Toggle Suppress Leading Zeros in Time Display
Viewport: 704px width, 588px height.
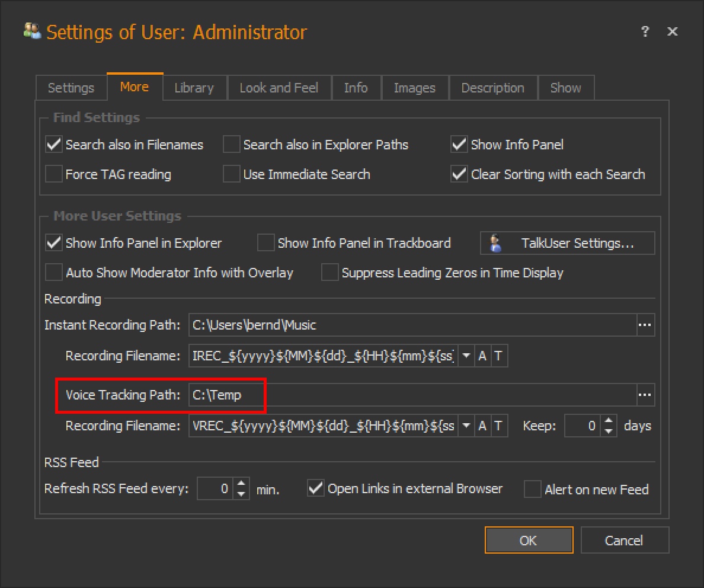[x=329, y=273]
